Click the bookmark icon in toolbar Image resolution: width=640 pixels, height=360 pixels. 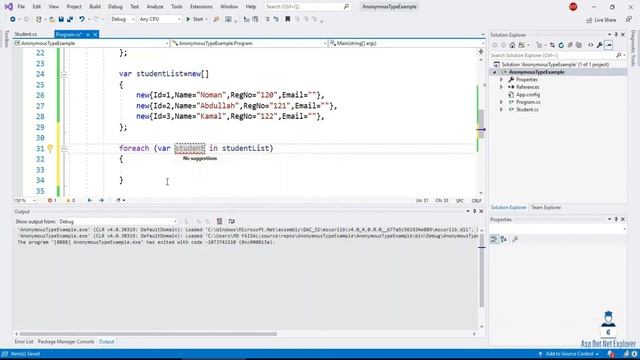[x=287, y=19]
